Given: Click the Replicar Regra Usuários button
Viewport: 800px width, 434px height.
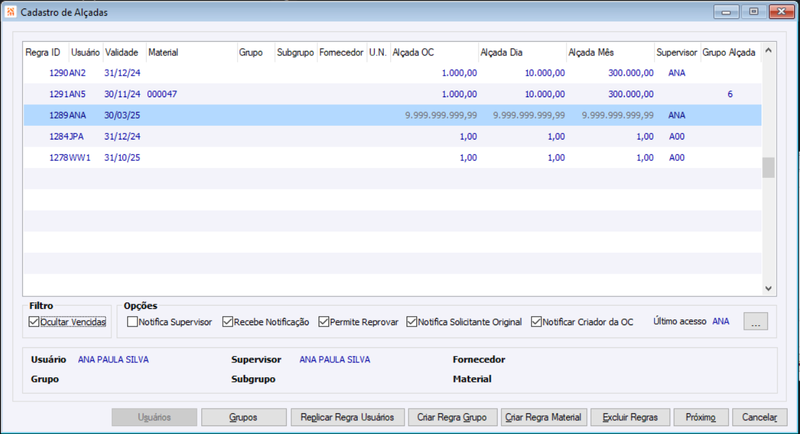Looking at the screenshot, I should point(347,417).
